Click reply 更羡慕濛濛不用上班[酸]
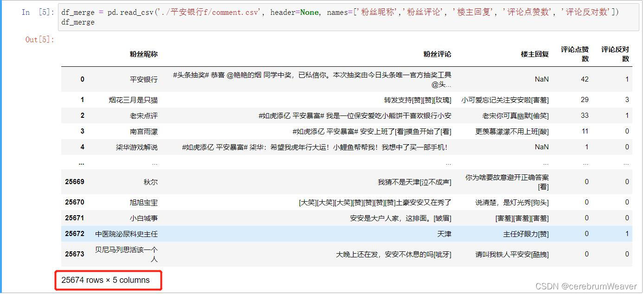 (512, 131)
